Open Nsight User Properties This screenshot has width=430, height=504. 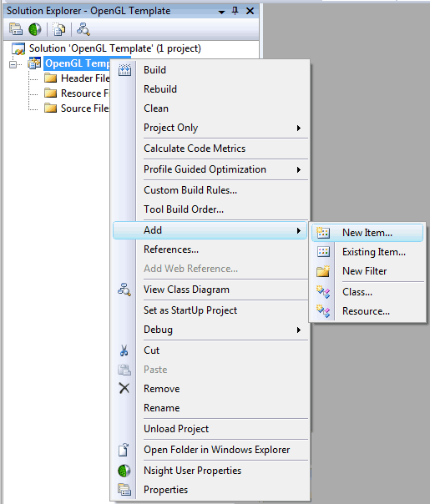tap(192, 471)
